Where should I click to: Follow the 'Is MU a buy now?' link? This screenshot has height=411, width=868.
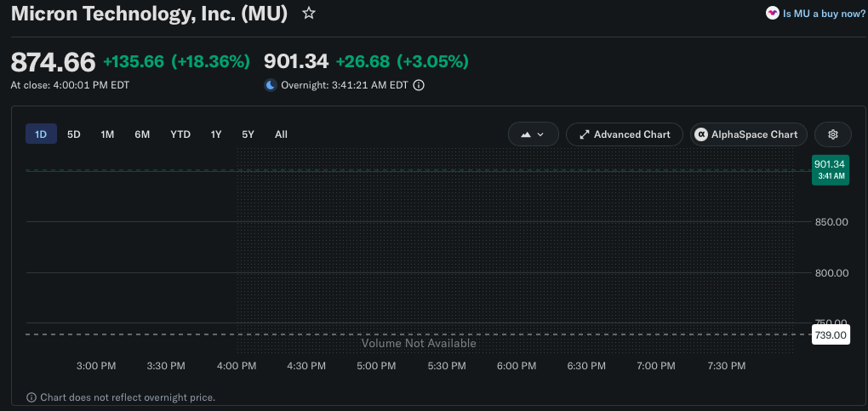tap(824, 14)
